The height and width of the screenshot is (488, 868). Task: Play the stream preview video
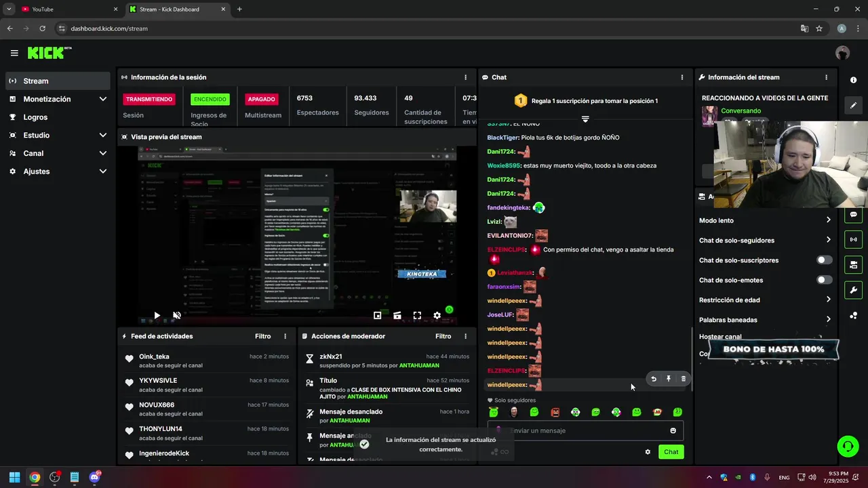(157, 315)
